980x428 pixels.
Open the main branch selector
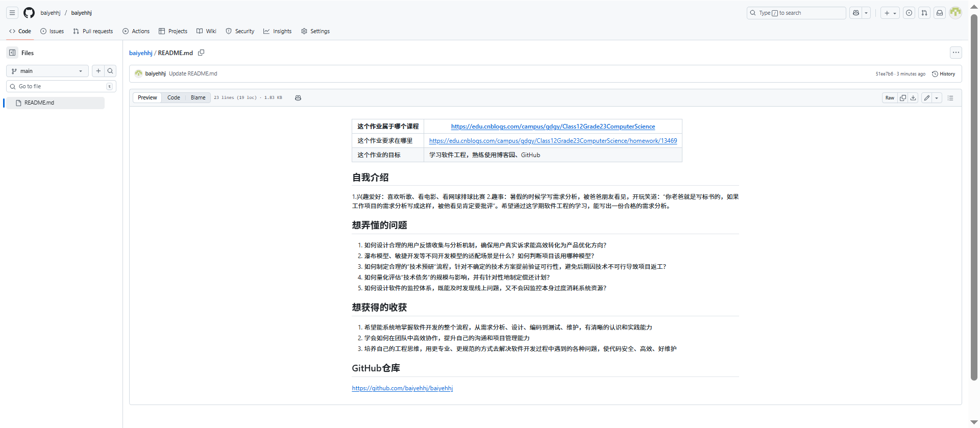point(47,71)
